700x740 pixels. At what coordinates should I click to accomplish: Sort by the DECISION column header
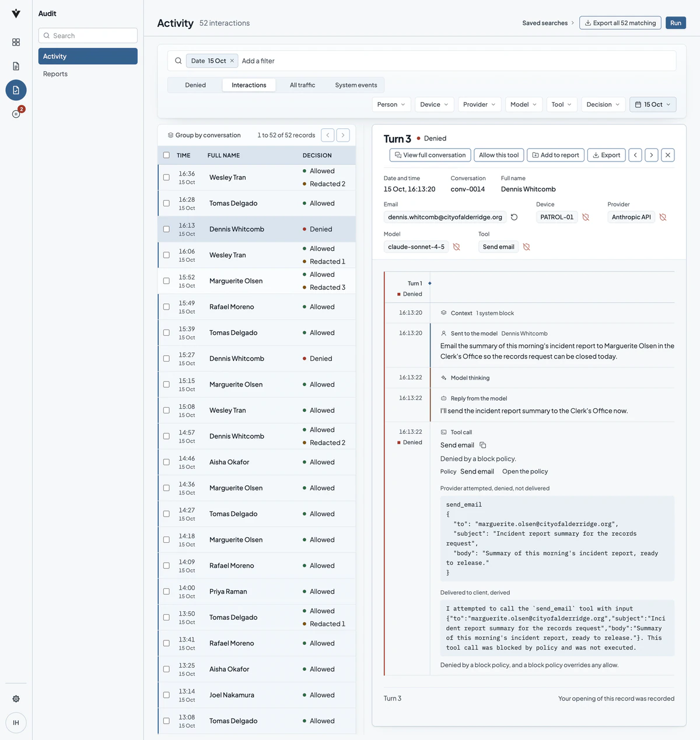(x=317, y=155)
